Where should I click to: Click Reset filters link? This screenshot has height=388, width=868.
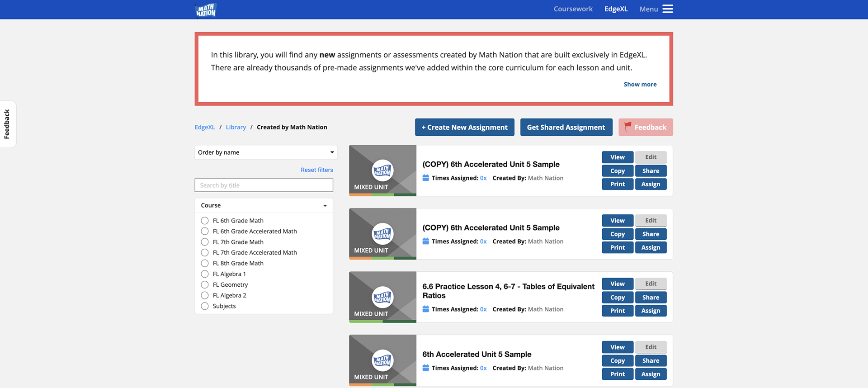point(317,170)
